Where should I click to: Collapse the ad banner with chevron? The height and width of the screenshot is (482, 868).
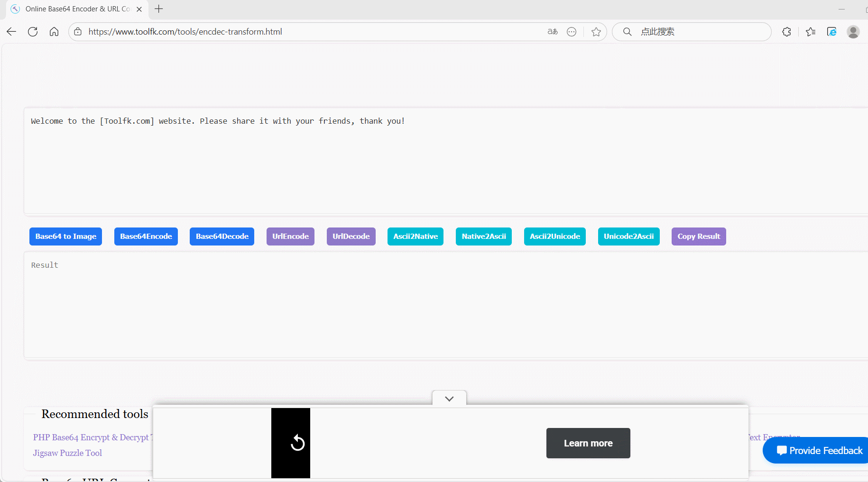pos(449,399)
